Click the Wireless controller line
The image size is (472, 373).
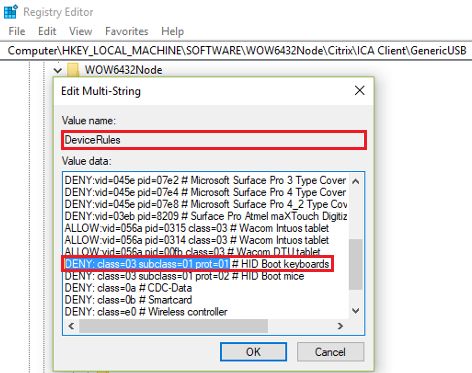point(146,312)
